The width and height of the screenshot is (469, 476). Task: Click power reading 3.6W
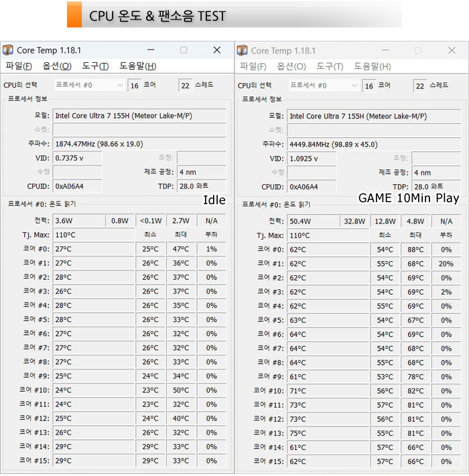point(78,221)
